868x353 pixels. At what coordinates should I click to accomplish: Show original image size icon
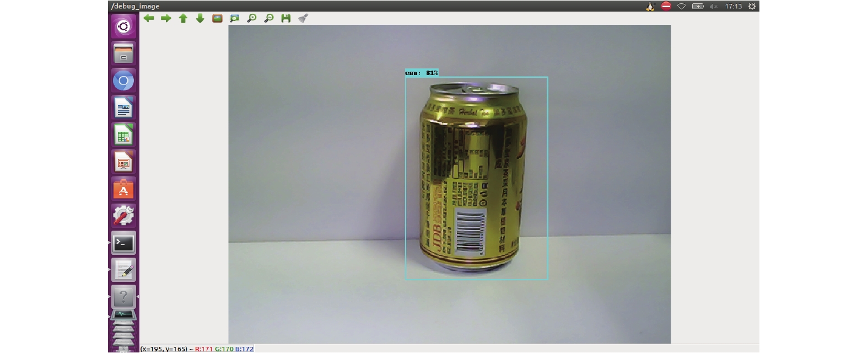(217, 18)
